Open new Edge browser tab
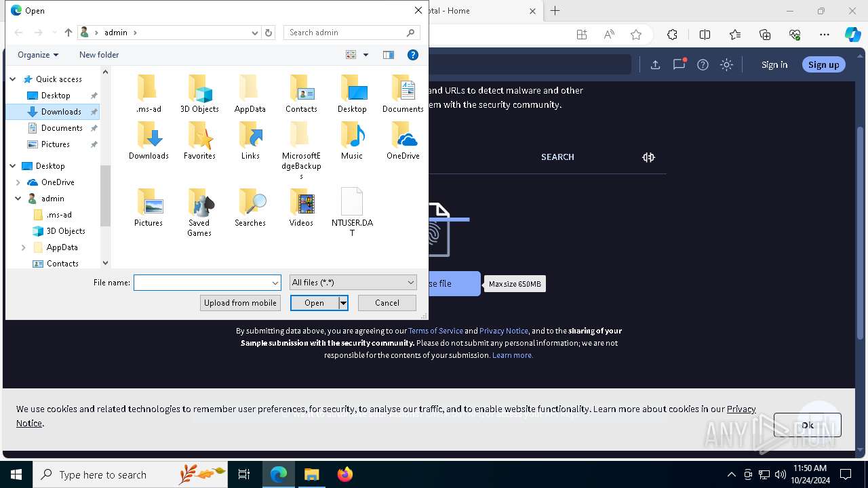 pos(555,11)
